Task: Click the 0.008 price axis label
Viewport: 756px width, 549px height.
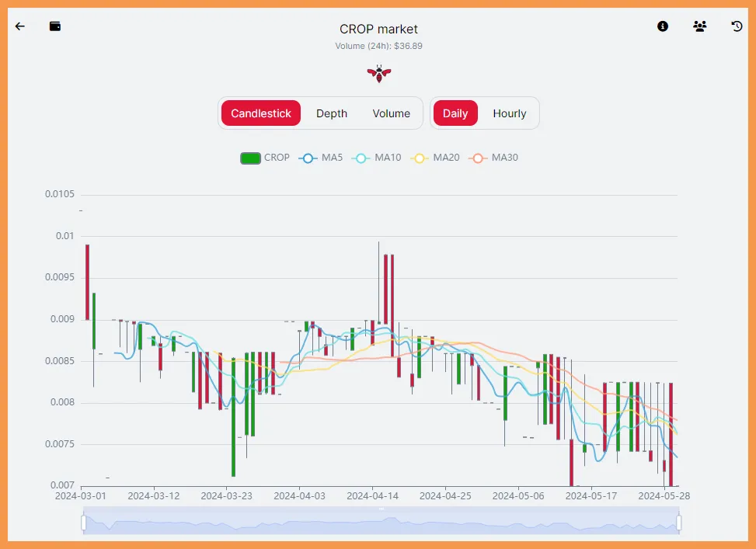Action: 63,402
